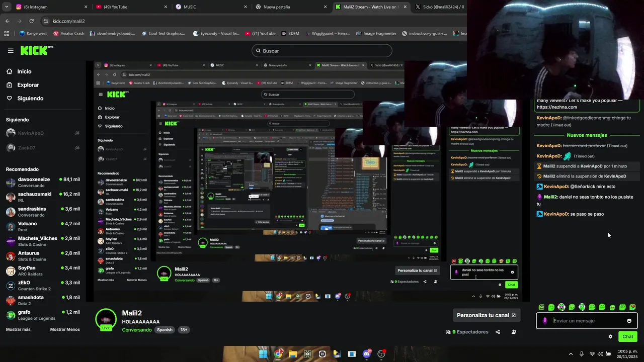Click the Buscar search field

(322, 51)
